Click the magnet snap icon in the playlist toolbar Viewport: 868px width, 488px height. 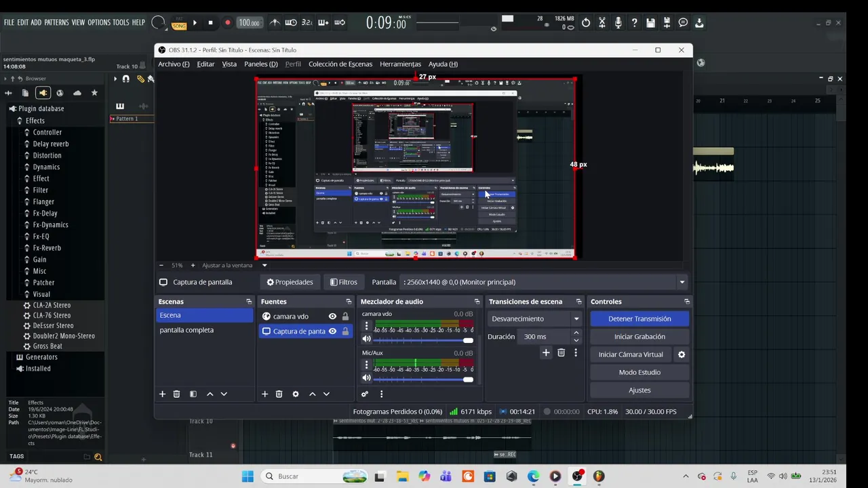coord(125,79)
